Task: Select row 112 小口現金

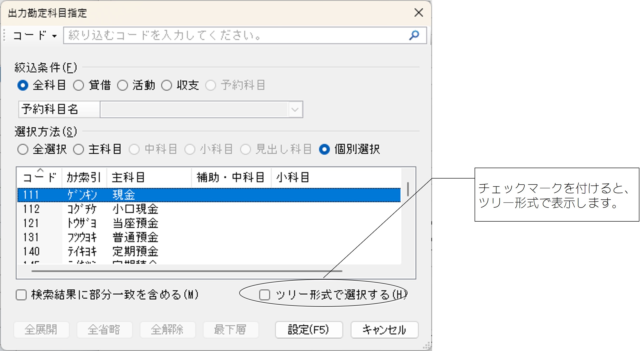Action: [135, 209]
